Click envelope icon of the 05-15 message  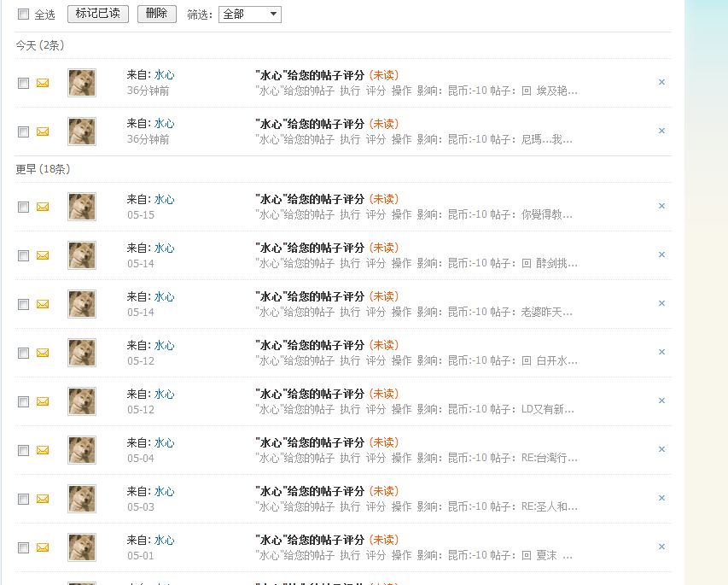pyautogui.click(x=43, y=207)
